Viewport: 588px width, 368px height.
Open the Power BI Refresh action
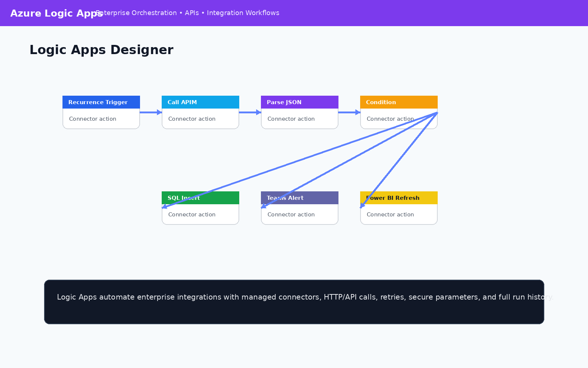(x=399, y=208)
